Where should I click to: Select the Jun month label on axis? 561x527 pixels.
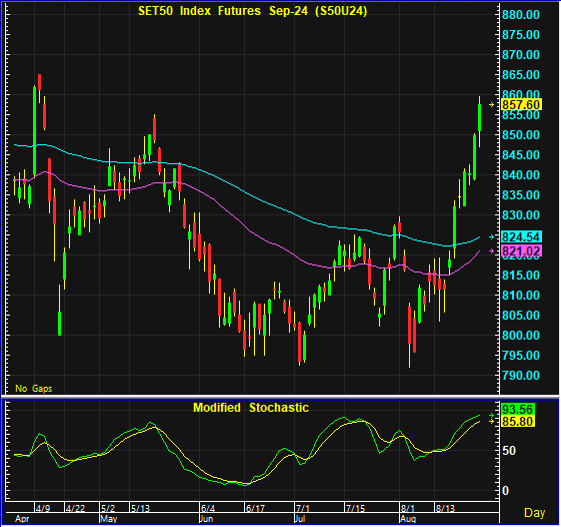click(x=206, y=519)
